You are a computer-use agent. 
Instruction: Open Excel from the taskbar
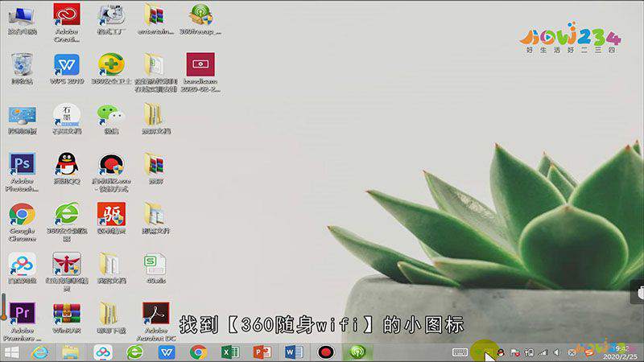230,352
